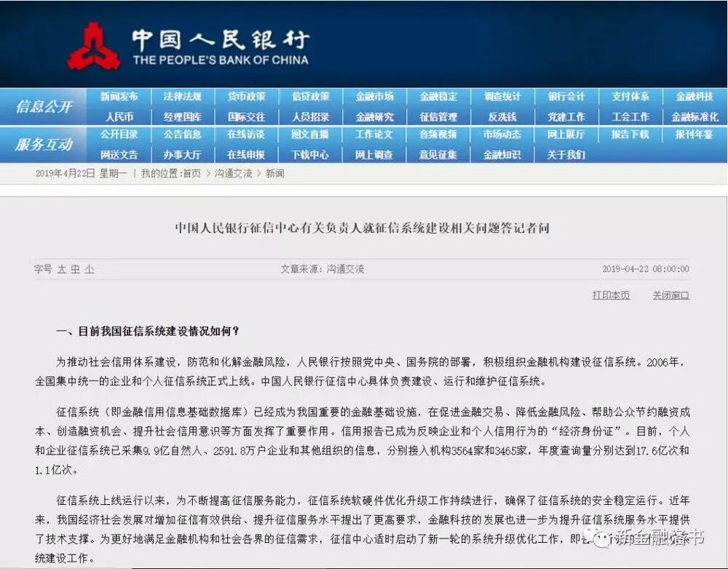Viewport: 728px width, 569px height.
Task: Set font size to small (小)
Action: point(90,269)
